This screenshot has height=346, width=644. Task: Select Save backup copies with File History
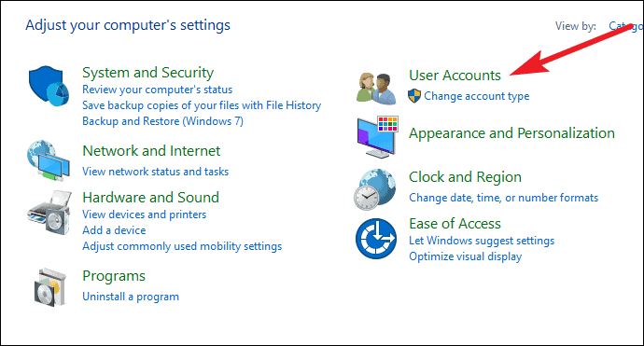pos(202,105)
